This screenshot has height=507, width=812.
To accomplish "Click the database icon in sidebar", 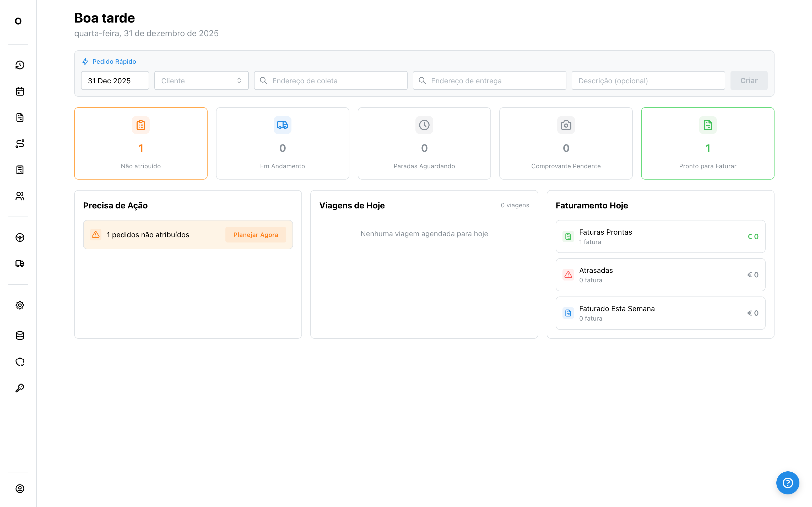I will click(20, 336).
